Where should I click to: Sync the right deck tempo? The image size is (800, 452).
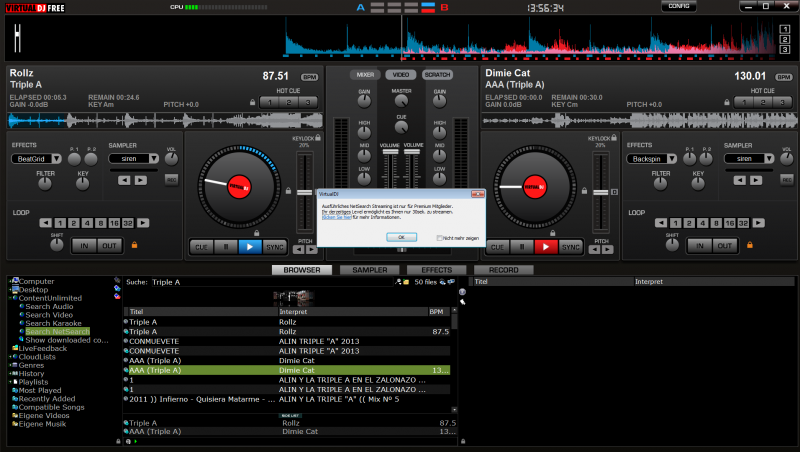click(570, 247)
